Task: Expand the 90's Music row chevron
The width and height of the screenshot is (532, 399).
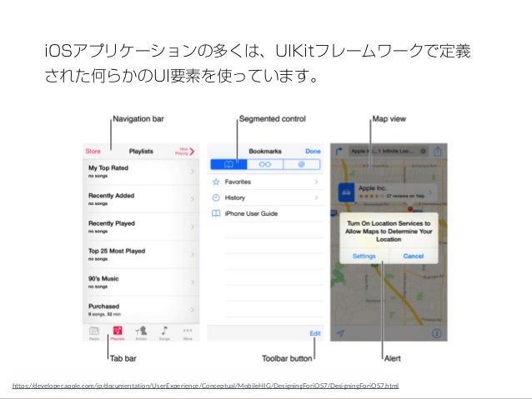Action: click(193, 282)
